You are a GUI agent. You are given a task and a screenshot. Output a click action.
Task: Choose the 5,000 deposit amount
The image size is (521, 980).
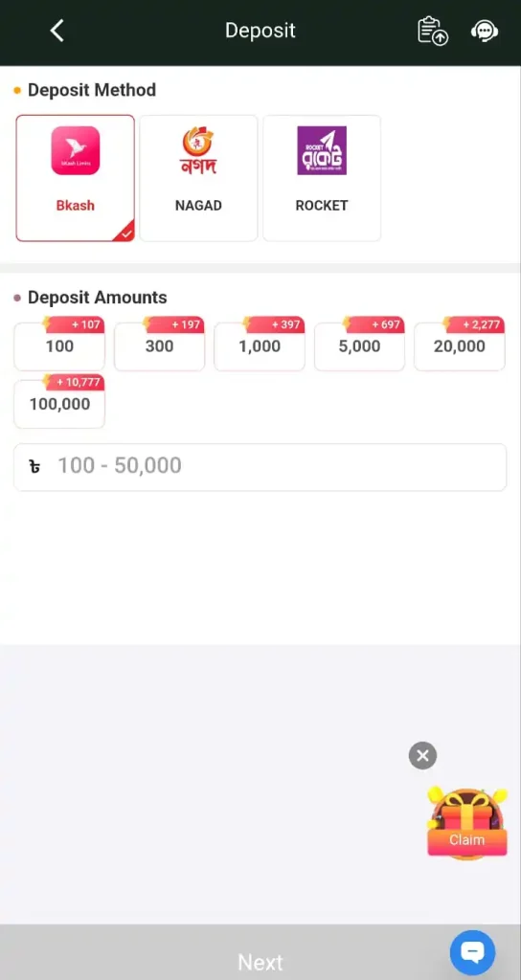[x=360, y=346]
